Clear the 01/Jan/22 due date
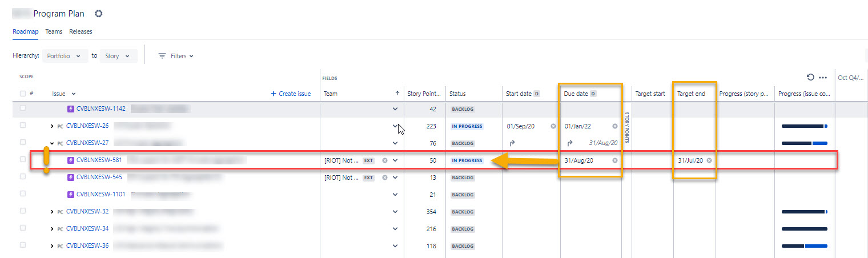Viewport: 868px width, 258px height. [x=615, y=126]
